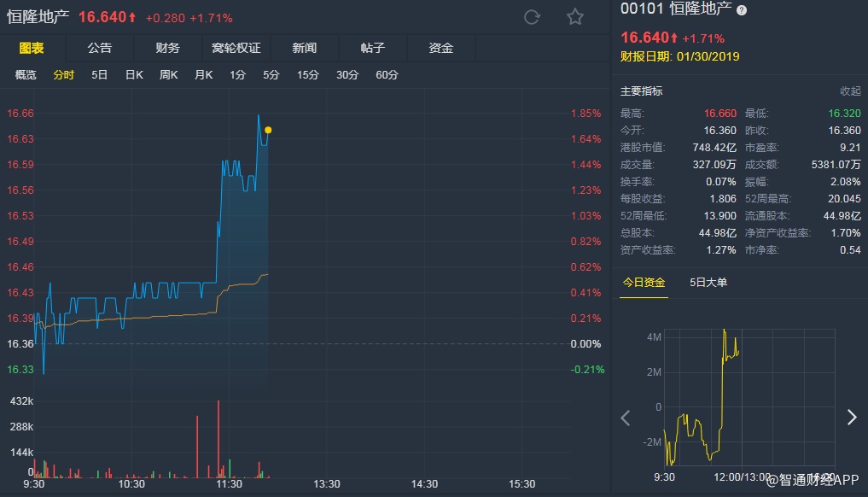Select the 60分 interval
Image resolution: width=868 pixels, height=497 pixels.
tap(387, 75)
